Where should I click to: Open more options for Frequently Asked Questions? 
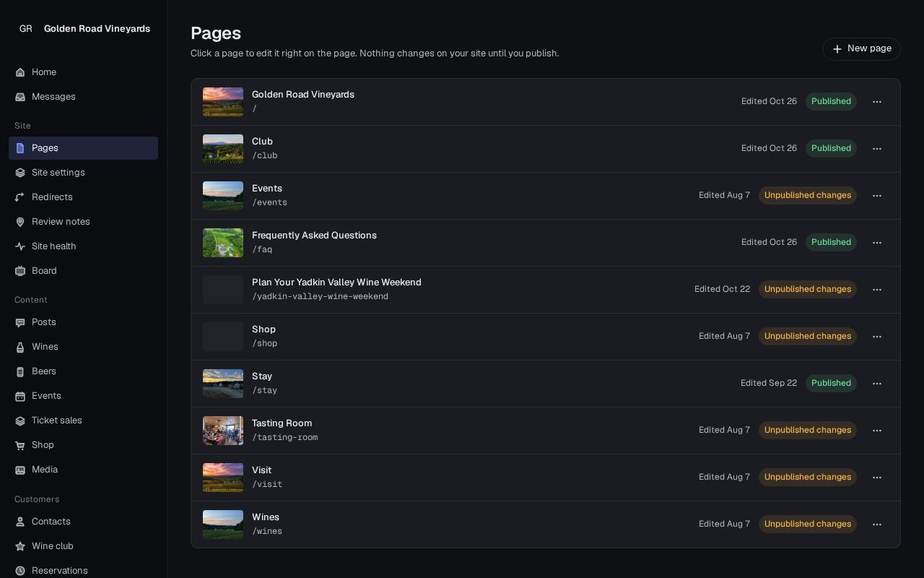click(x=877, y=243)
